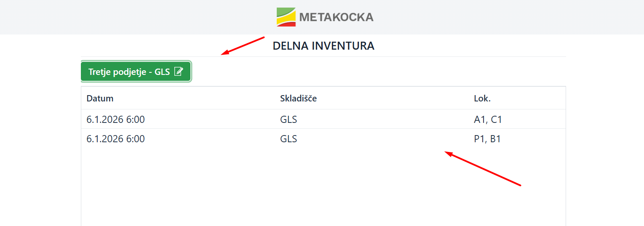The image size is (644, 226).
Task: Click the date in the P1, B1 row
Action: 115,138
